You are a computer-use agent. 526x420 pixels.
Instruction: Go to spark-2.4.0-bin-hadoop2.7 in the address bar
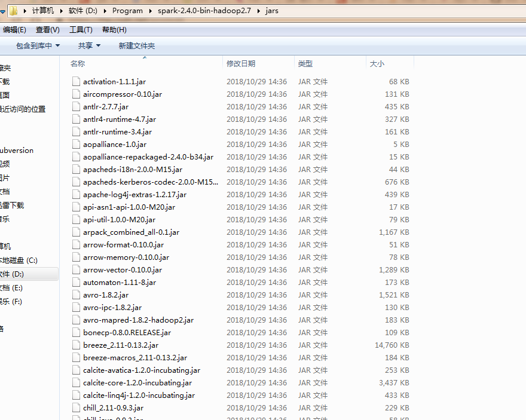point(204,11)
